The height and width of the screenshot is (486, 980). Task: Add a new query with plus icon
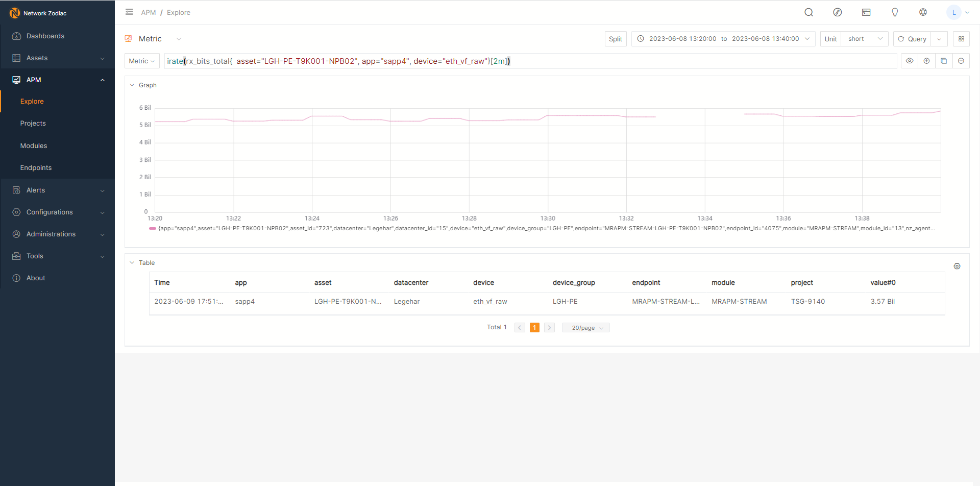click(x=926, y=61)
